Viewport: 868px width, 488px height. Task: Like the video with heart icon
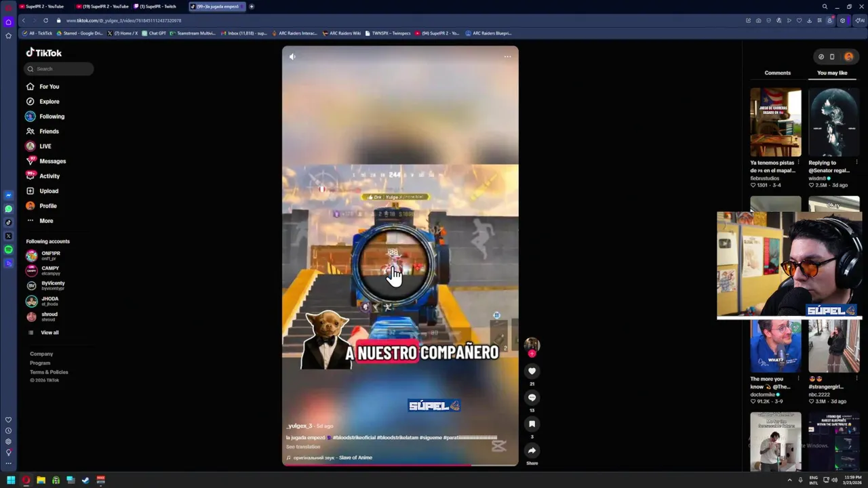(x=532, y=371)
